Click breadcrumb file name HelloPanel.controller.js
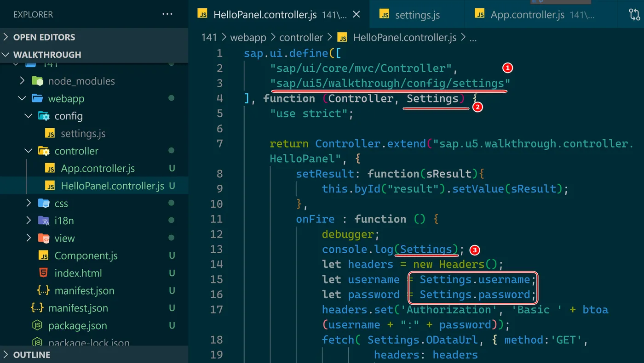The height and width of the screenshot is (363, 644). 405,37
